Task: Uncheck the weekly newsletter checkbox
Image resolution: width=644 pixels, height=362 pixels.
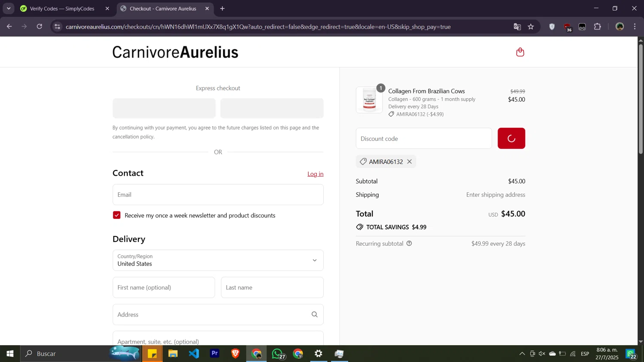Action: 117,215
